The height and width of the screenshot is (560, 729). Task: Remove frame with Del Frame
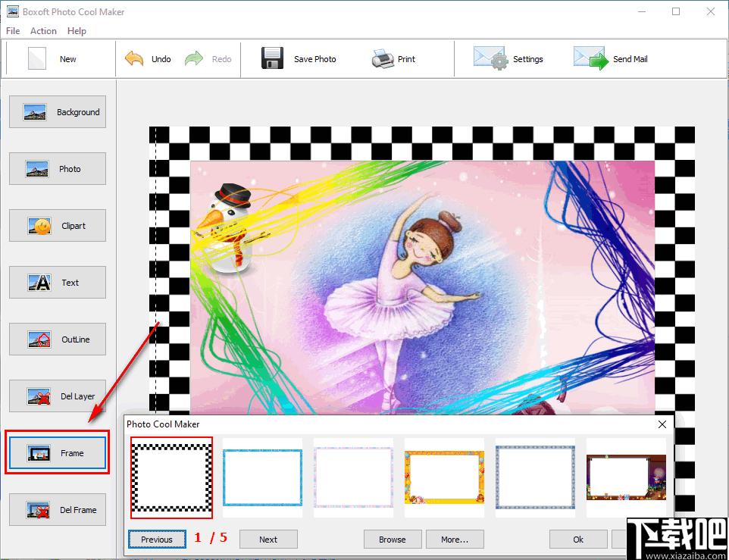pyautogui.click(x=58, y=510)
